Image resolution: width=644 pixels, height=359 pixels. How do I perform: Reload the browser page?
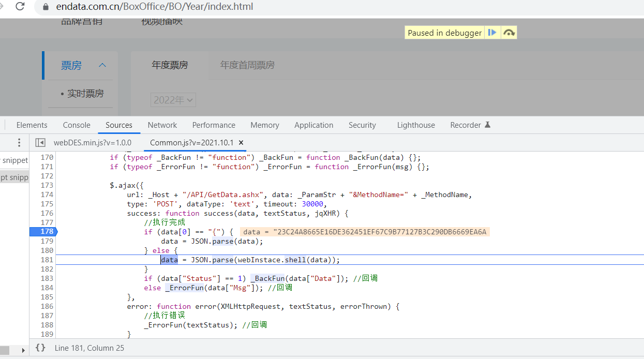[20, 7]
